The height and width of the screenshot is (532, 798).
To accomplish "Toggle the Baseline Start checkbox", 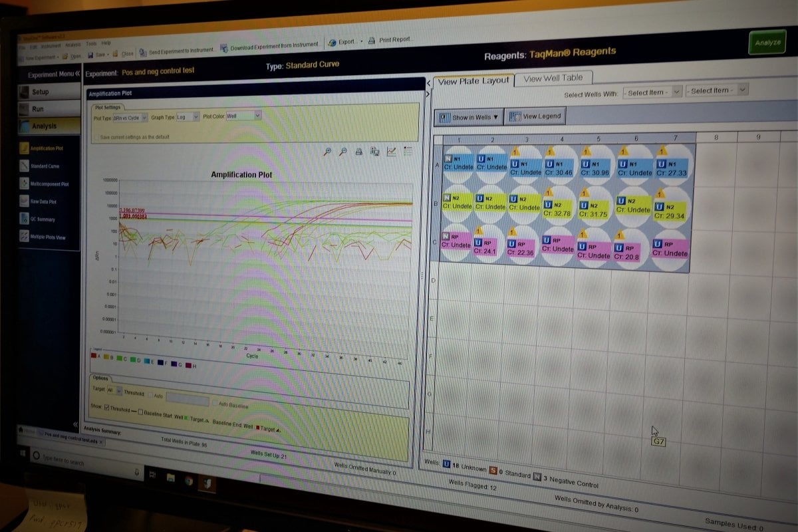I will (x=140, y=411).
